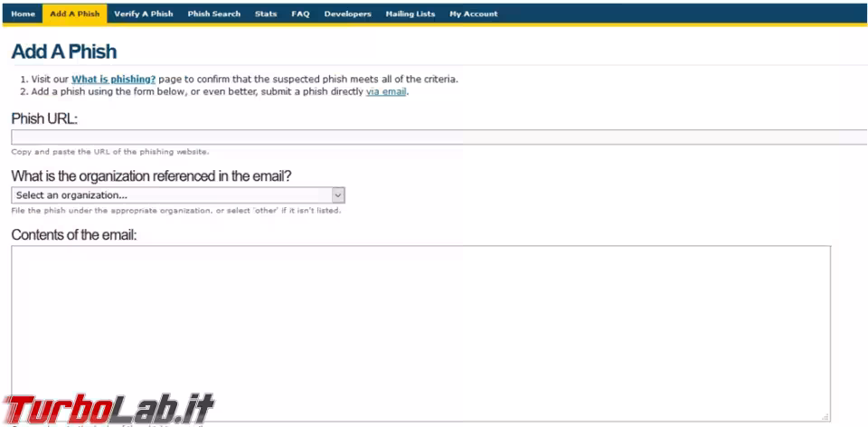Click 'What is the organization referenced' label
868x427 pixels.
pos(151,176)
